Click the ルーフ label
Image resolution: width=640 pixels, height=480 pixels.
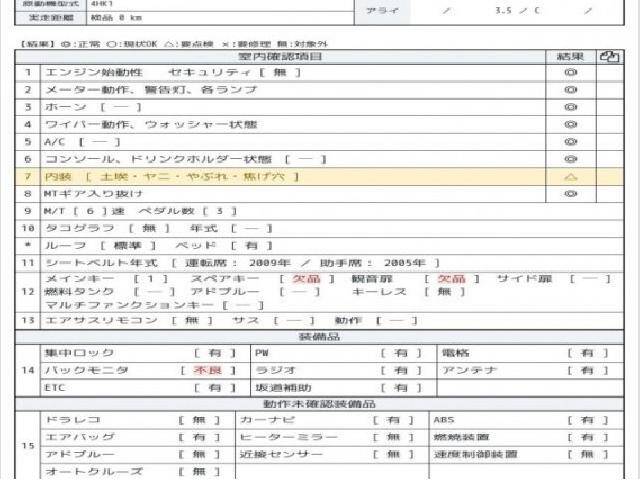(65, 246)
